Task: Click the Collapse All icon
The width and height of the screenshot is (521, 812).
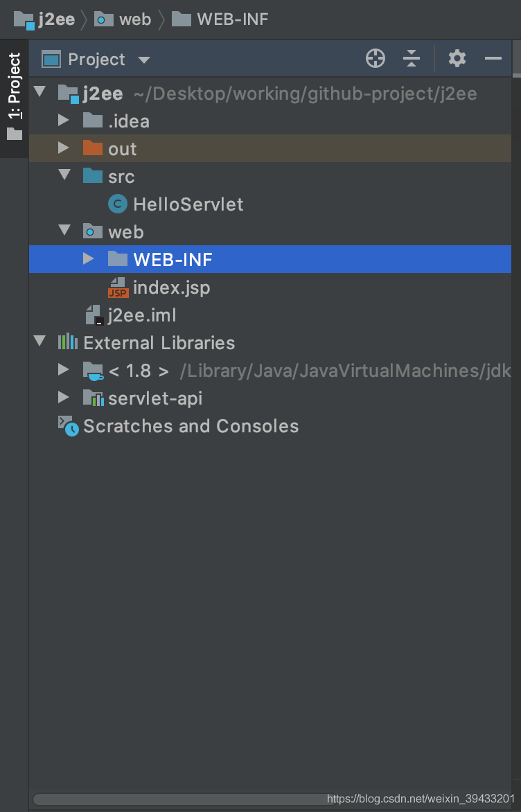Action: [412, 59]
